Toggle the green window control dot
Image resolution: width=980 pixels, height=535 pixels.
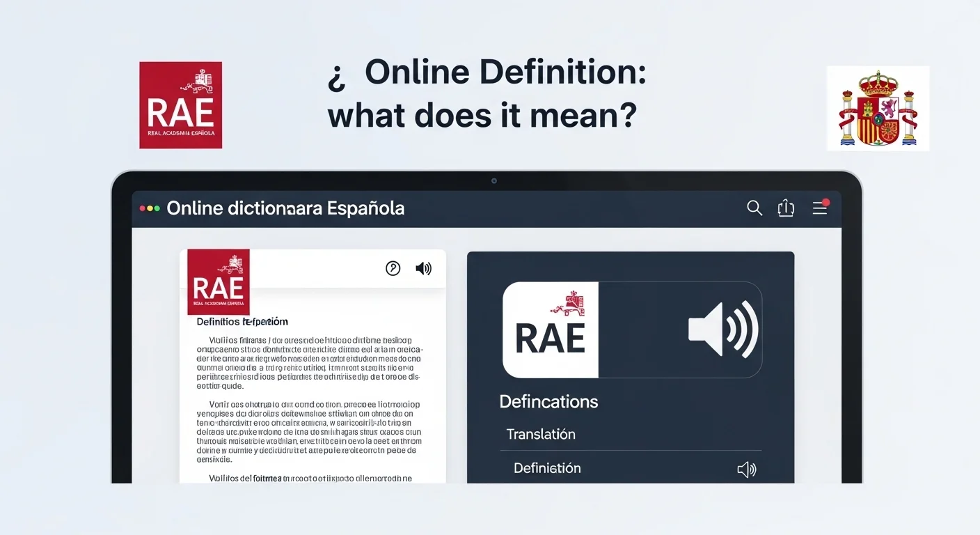(x=156, y=208)
